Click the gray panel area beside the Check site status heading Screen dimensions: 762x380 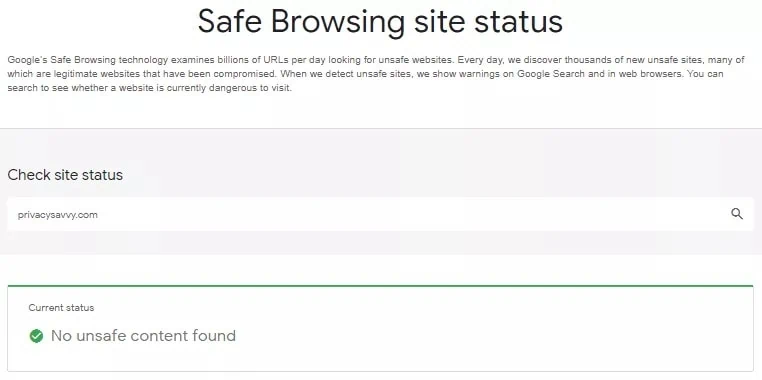[437, 175]
